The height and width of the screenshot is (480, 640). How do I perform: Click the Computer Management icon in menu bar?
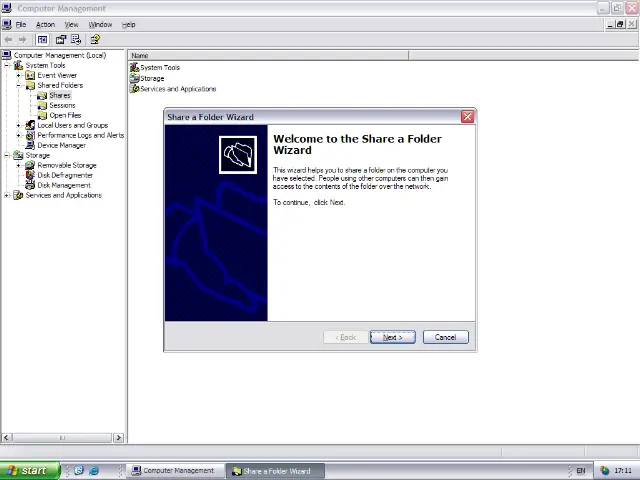7,24
